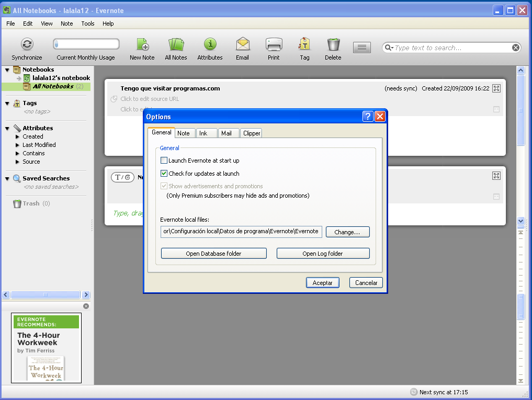
Task: Click the Trash icon in sidebar
Action: [17, 203]
